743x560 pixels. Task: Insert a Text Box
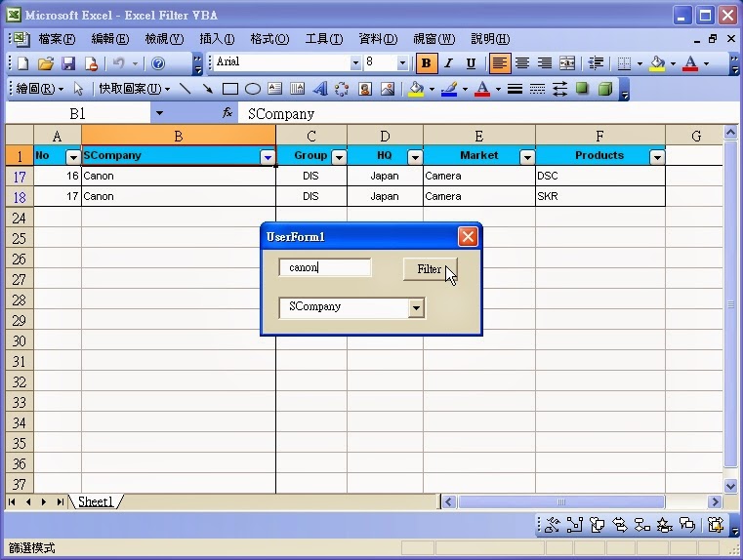coord(274,89)
